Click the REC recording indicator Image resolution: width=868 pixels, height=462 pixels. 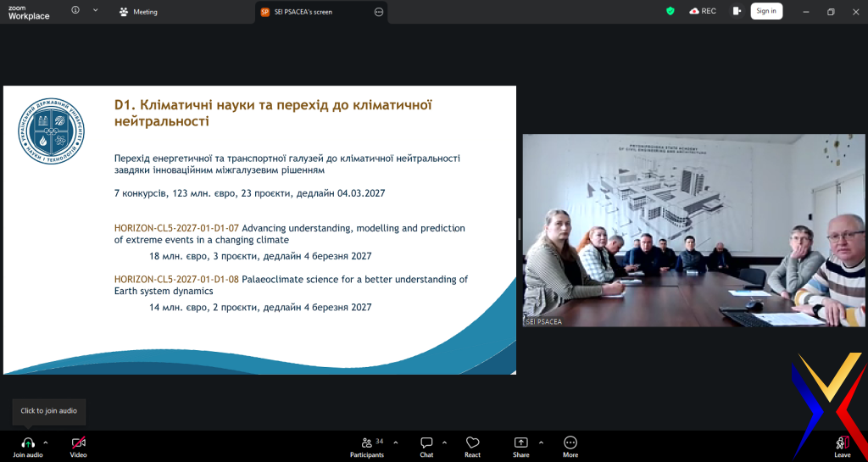[x=704, y=11]
